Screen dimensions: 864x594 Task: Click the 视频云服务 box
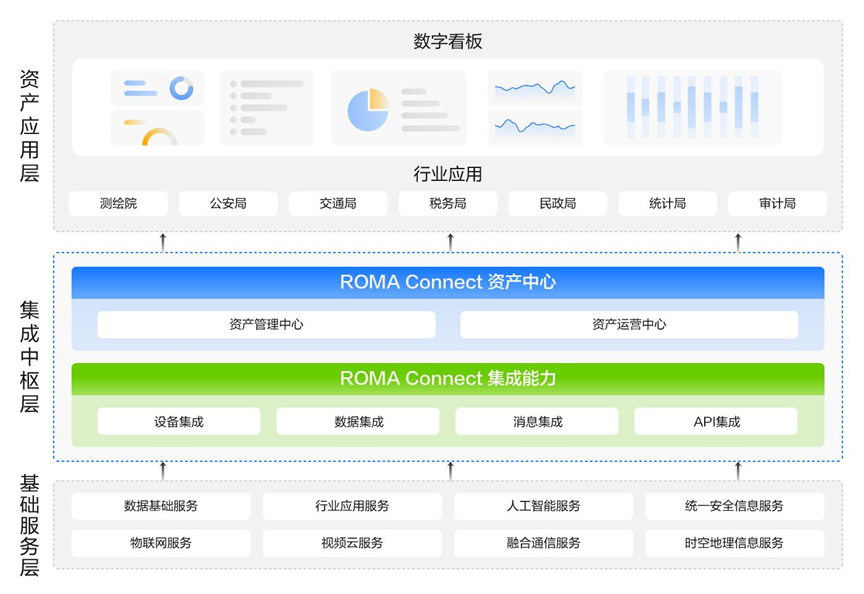tap(352, 543)
